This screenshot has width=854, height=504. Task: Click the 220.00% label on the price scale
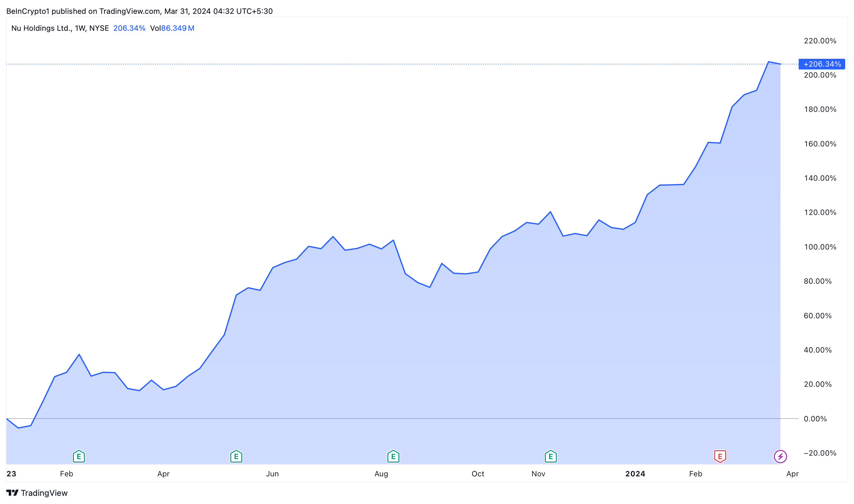click(x=820, y=41)
